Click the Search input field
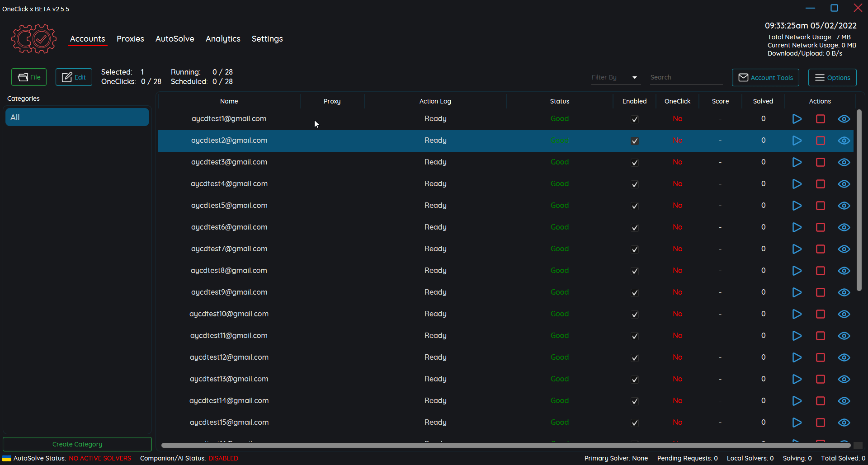 [685, 78]
